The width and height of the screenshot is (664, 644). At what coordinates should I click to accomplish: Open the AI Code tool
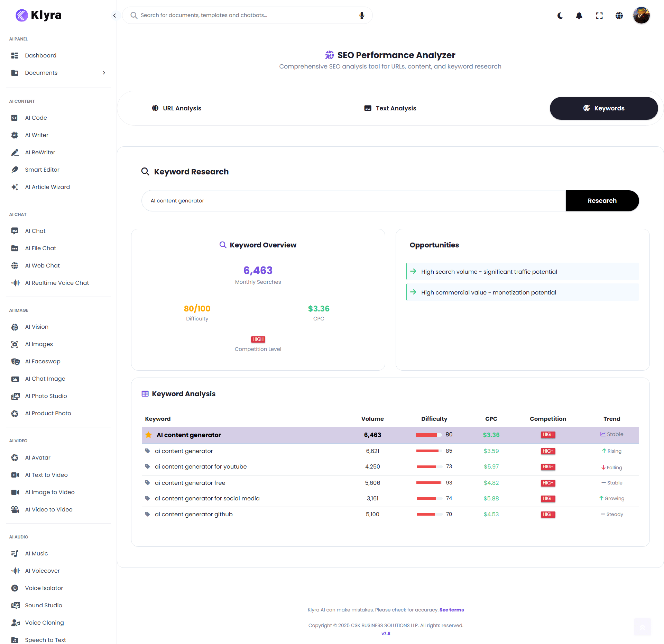(36, 118)
